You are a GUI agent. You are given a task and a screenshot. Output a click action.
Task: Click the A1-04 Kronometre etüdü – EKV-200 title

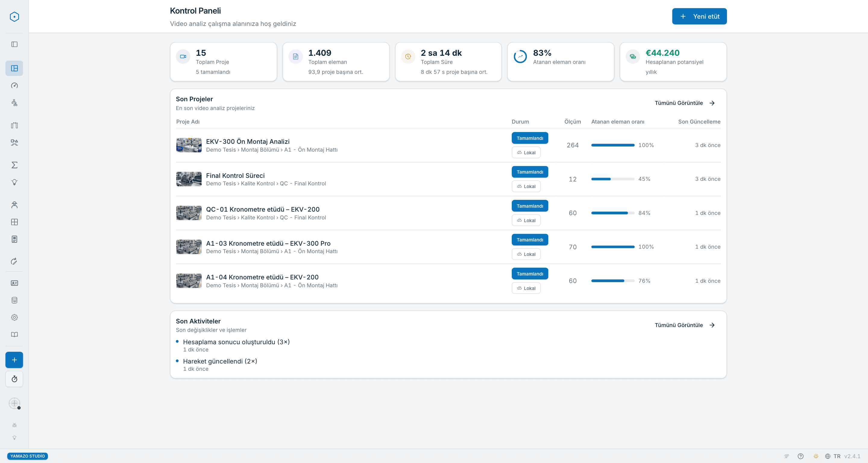pyautogui.click(x=262, y=277)
